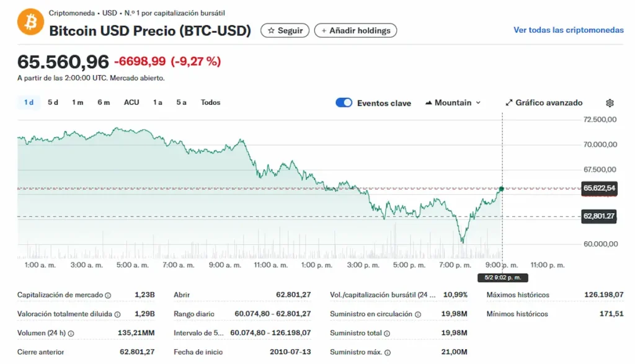This screenshot has height=364, width=635.
Task: Open Gráfico avanzado full-screen chart
Action: pyautogui.click(x=544, y=103)
